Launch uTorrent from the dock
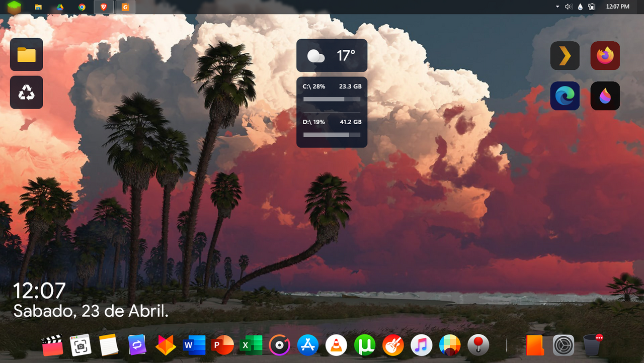The image size is (644, 363). (x=365, y=345)
